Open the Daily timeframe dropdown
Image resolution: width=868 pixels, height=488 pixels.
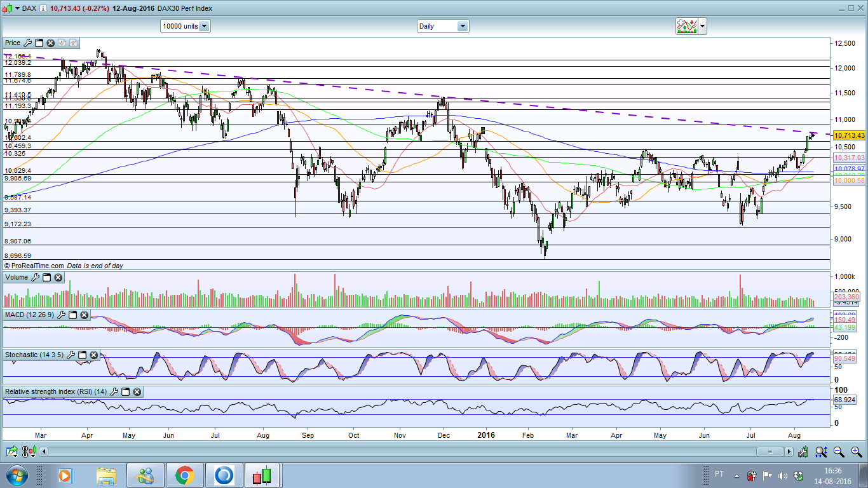click(x=462, y=26)
